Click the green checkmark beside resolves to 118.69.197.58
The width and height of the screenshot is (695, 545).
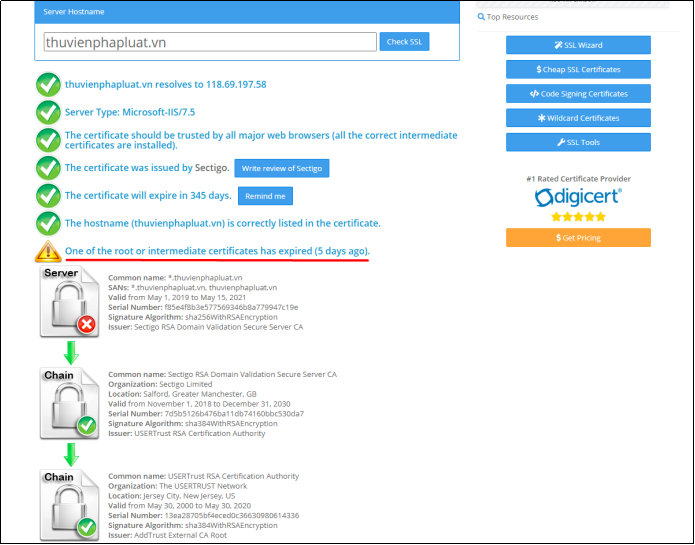48,85
